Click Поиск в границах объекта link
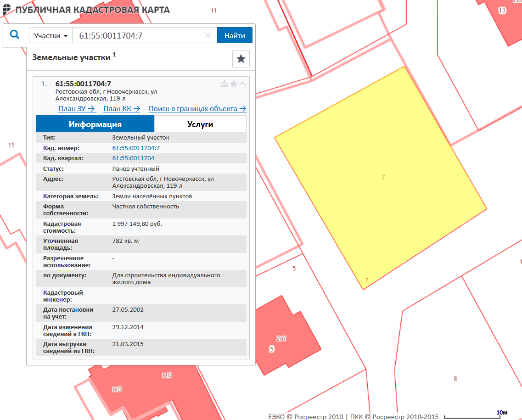 tap(197, 109)
